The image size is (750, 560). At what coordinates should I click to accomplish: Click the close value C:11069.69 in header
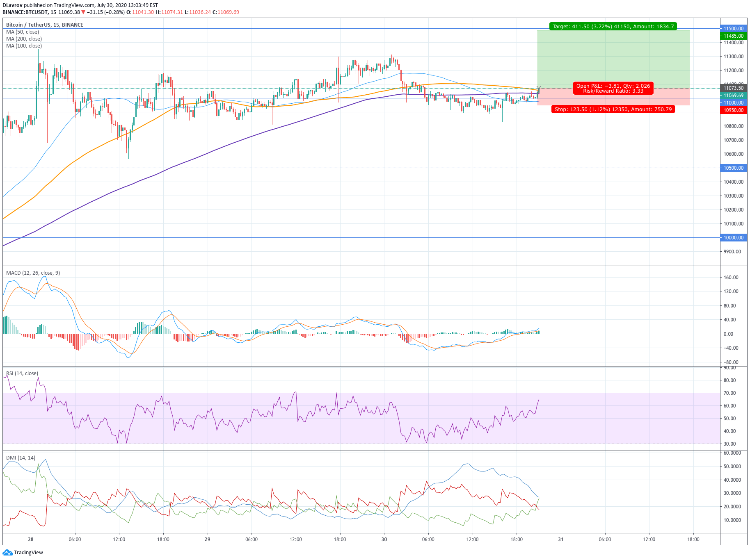(226, 12)
